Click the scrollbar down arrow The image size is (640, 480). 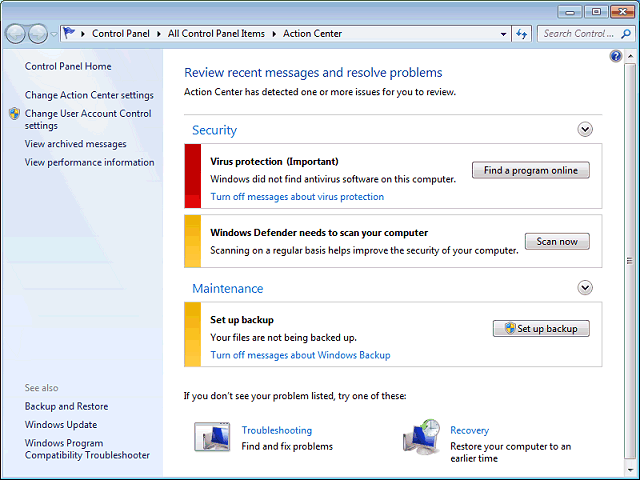coord(630,471)
